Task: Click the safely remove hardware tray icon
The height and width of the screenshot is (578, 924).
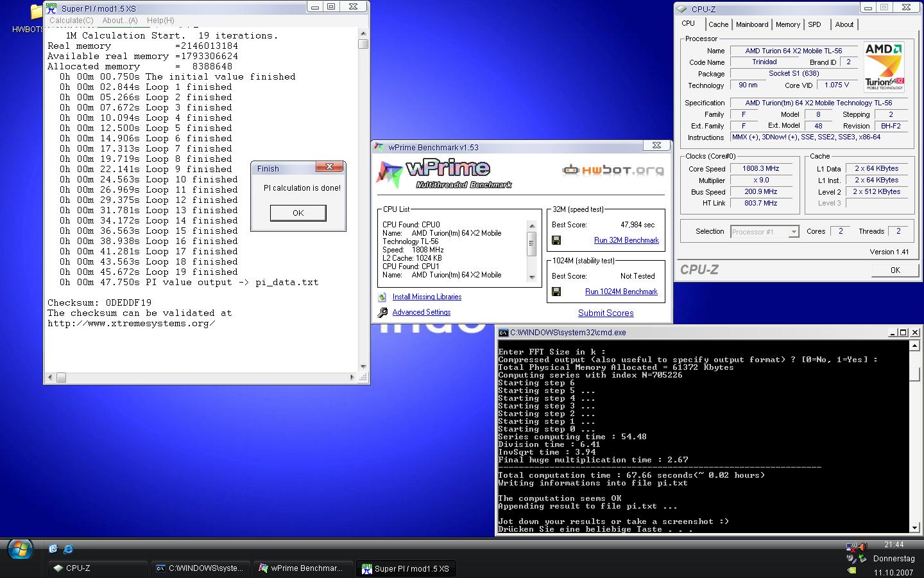Action: [x=862, y=559]
